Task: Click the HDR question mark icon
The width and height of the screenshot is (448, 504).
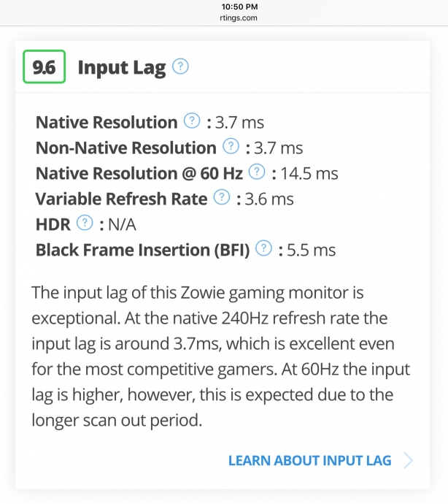Action: tap(85, 224)
